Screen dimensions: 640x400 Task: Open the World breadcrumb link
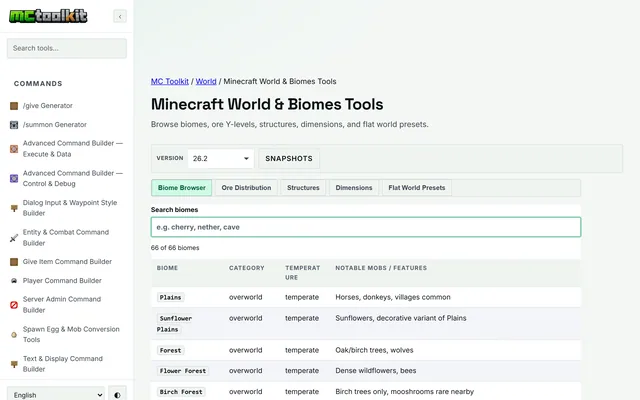(206, 81)
